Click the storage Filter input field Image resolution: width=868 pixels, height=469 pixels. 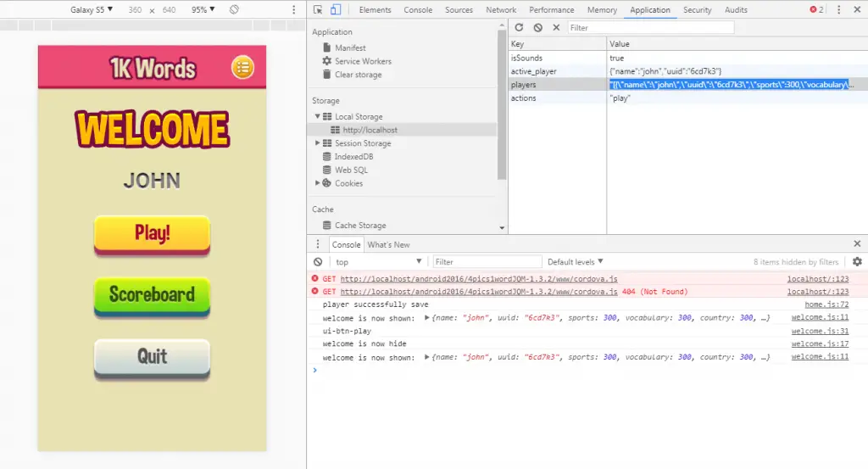pyautogui.click(x=650, y=28)
